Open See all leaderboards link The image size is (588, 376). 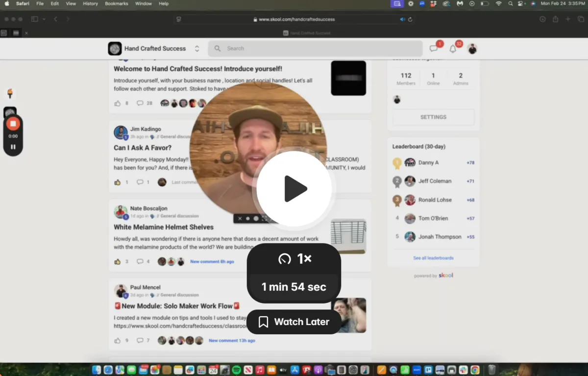point(433,258)
